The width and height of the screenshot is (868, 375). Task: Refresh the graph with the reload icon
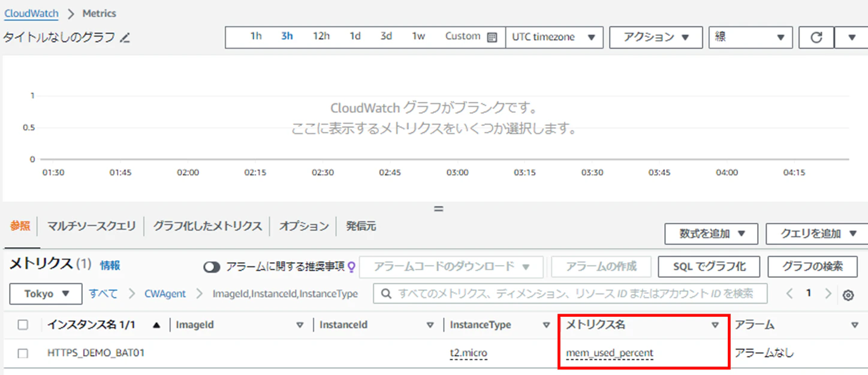(816, 37)
